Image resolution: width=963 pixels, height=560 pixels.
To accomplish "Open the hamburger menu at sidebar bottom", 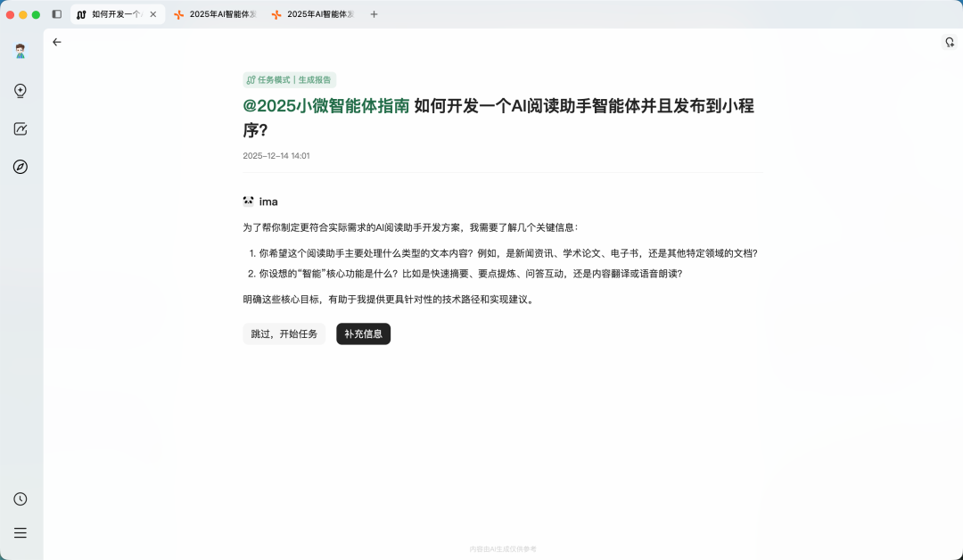I will [20, 532].
